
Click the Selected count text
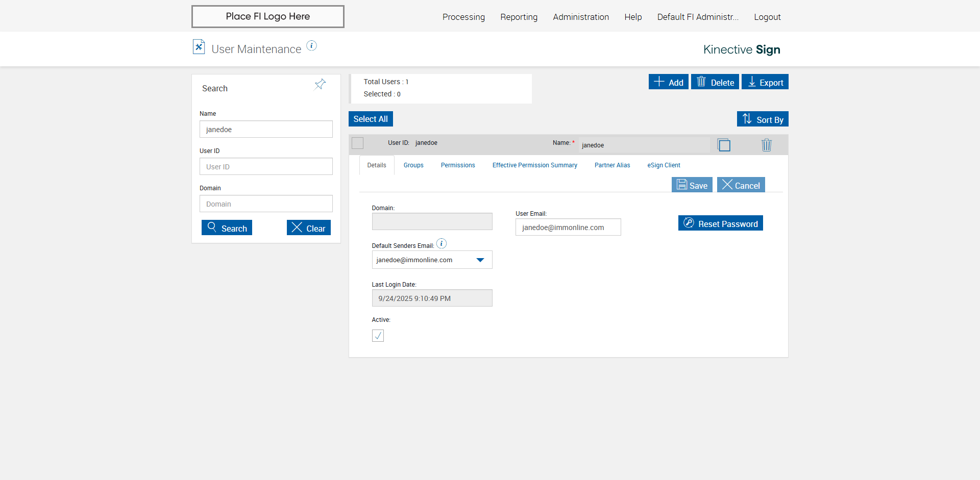click(382, 94)
